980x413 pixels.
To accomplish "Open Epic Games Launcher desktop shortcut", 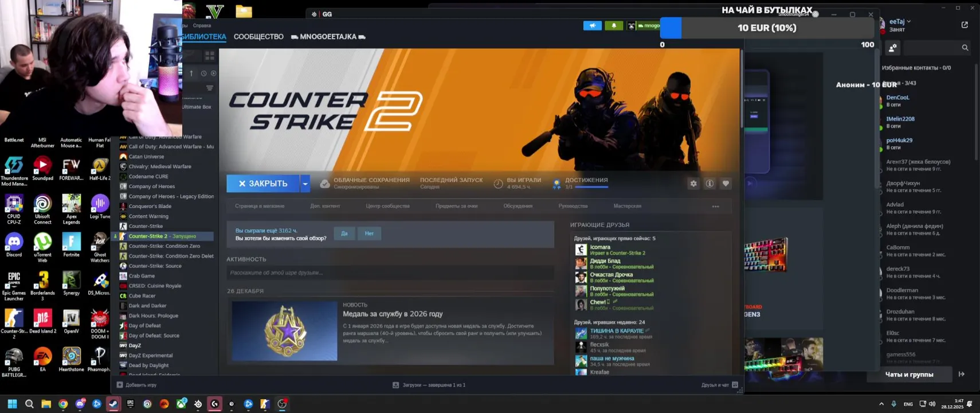I will point(14,286).
